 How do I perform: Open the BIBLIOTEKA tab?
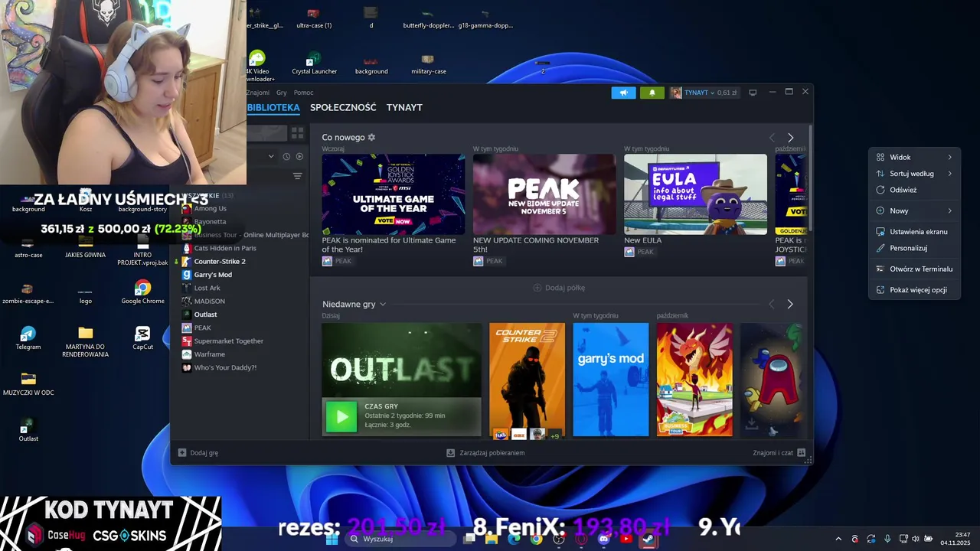click(x=273, y=107)
